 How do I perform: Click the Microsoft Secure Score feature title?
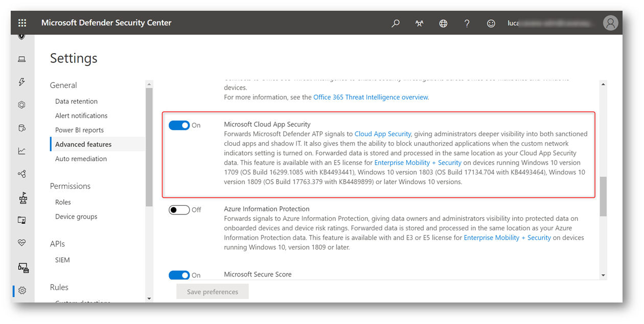[258, 274]
